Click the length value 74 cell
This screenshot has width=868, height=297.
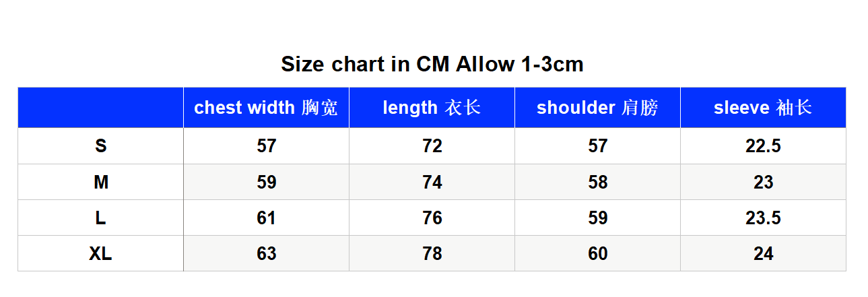pos(432,182)
